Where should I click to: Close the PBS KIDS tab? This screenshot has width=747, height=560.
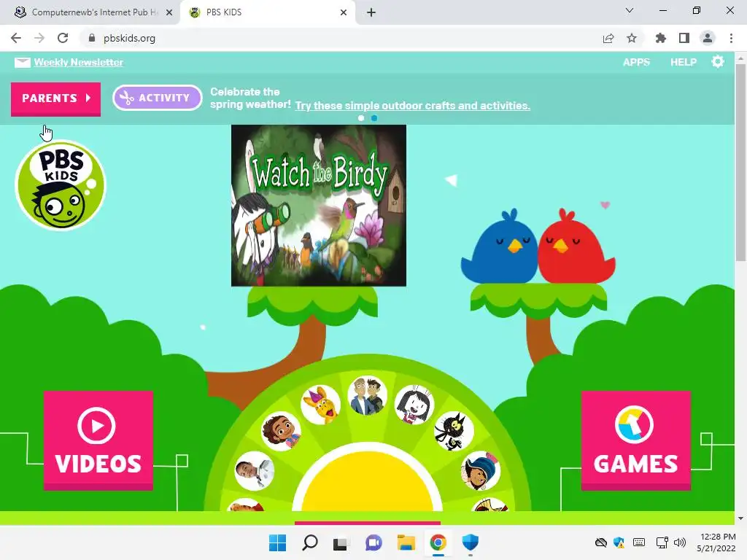pyautogui.click(x=344, y=12)
